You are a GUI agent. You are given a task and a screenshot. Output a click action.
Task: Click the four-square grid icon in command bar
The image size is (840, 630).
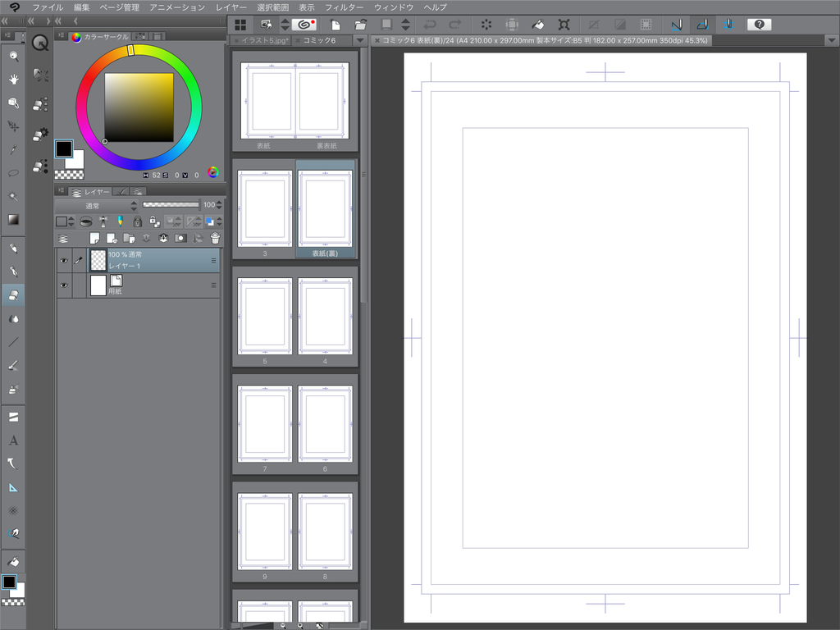point(240,25)
